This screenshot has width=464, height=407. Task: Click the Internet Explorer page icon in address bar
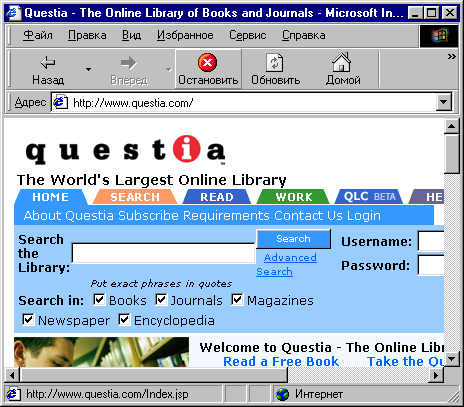(61, 102)
